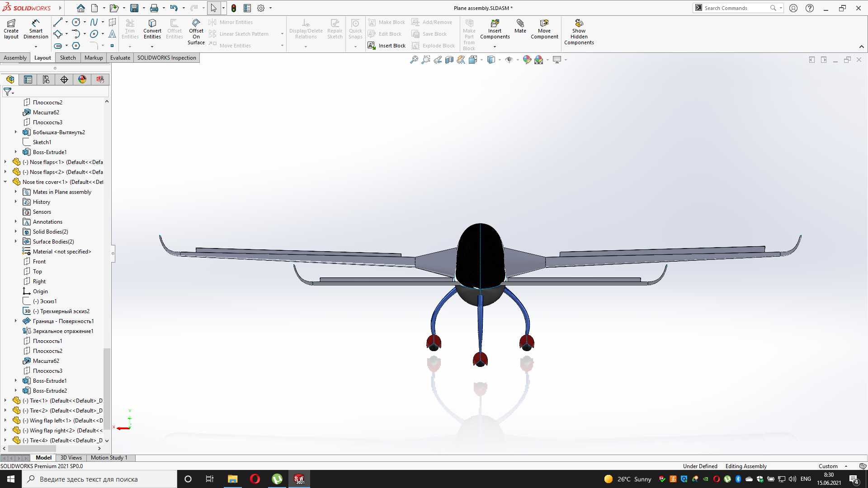Screen dimensions: 868x488
Task: Open the DisplayManager appearance tab
Action: coord(82,80)
